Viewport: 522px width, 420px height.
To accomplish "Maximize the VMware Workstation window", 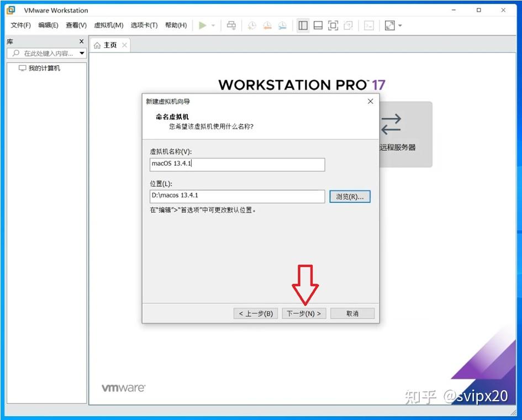I will pyautogui.click(x=479, y=10).
